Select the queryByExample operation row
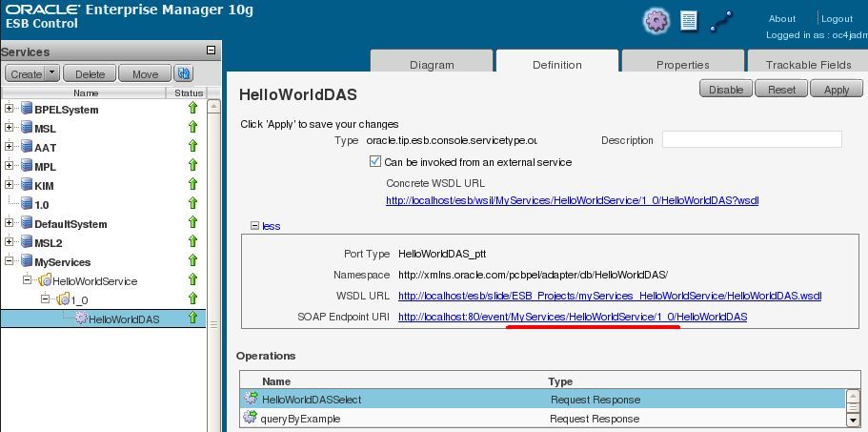 click(x=544, y=418)
